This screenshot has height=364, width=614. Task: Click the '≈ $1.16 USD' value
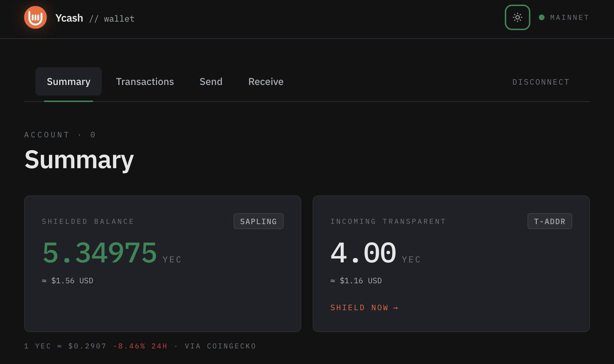pyautogui.click(x=356, y=281)
